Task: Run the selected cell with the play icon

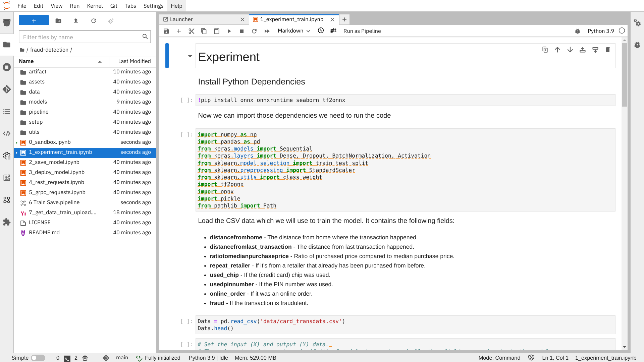Action: (229, 31)
